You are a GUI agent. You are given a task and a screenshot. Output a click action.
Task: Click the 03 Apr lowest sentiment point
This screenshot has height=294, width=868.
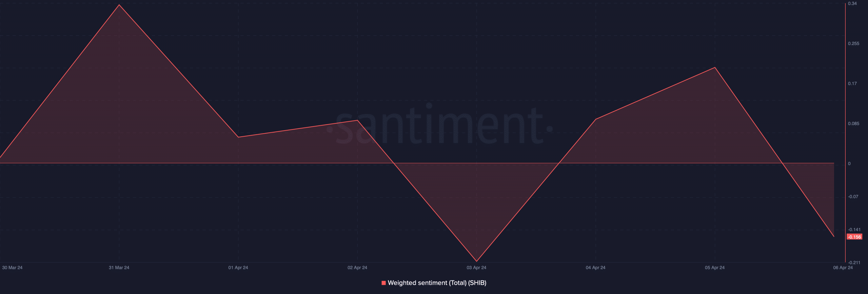click(x=476, y=261)
